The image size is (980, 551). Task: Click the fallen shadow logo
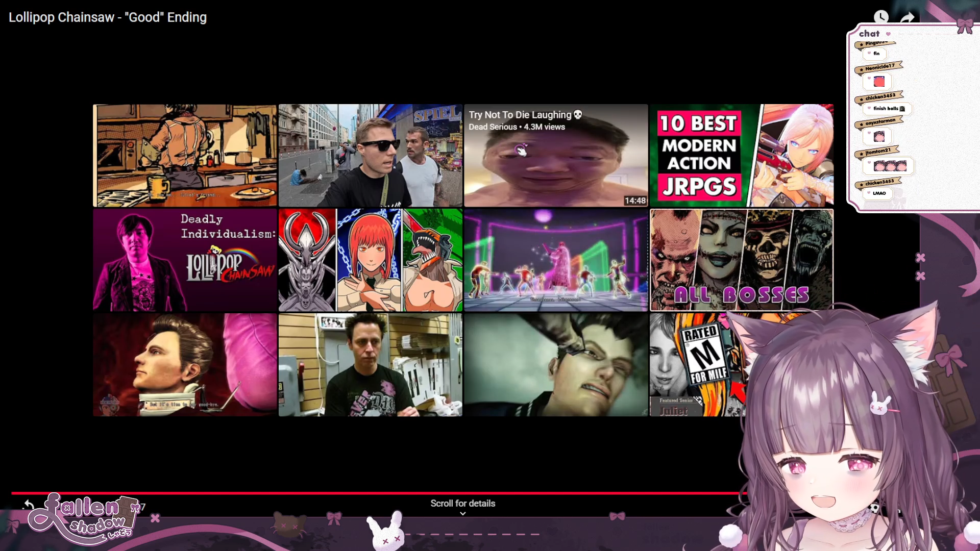[x=84, y=518]
